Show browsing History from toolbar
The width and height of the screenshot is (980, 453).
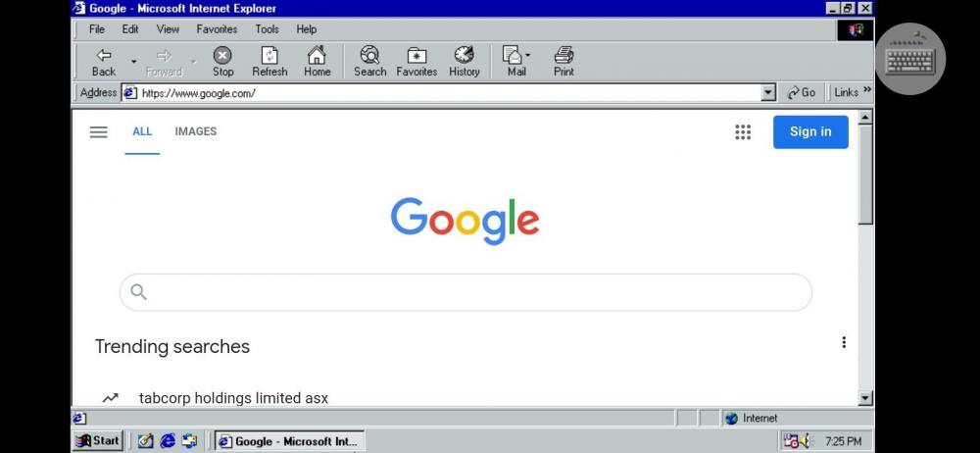tap(464, 62)
